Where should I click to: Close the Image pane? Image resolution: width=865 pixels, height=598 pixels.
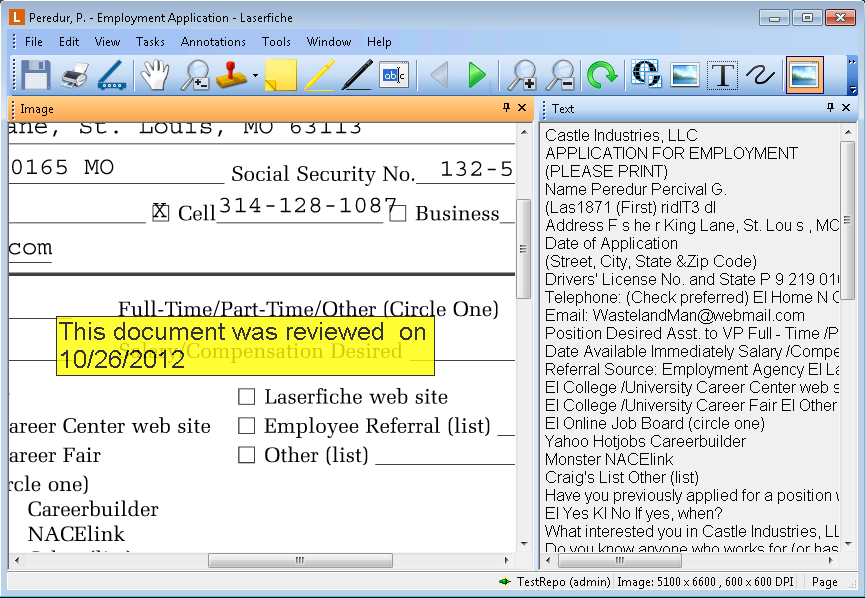click(x=522, y=108)
